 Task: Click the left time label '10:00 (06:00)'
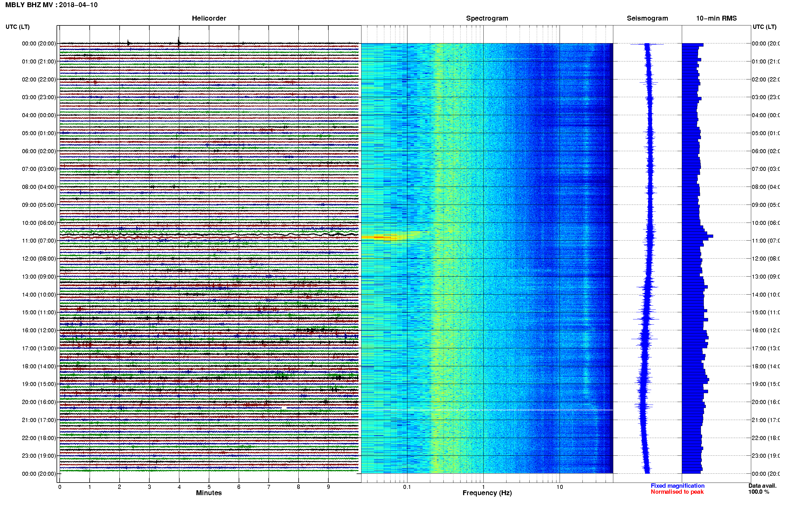click(x=39, y=223)
